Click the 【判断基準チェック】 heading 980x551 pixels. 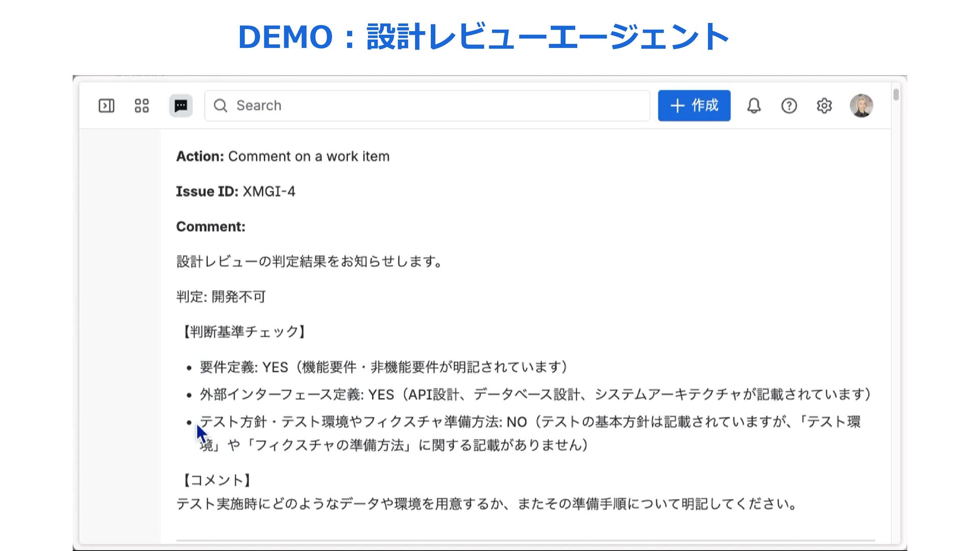click(x=244, y=332)
